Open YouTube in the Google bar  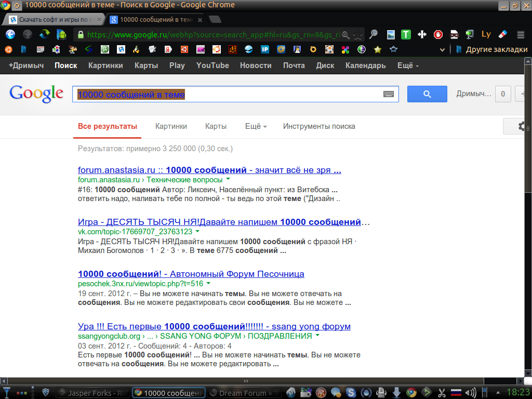pyautogui.click(x=212, y=65)
